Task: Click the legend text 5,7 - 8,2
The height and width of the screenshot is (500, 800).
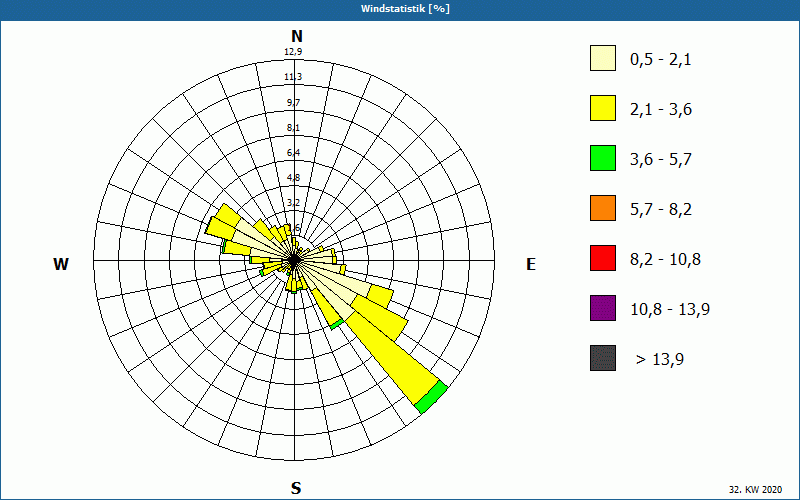Action: pos(661,210)
